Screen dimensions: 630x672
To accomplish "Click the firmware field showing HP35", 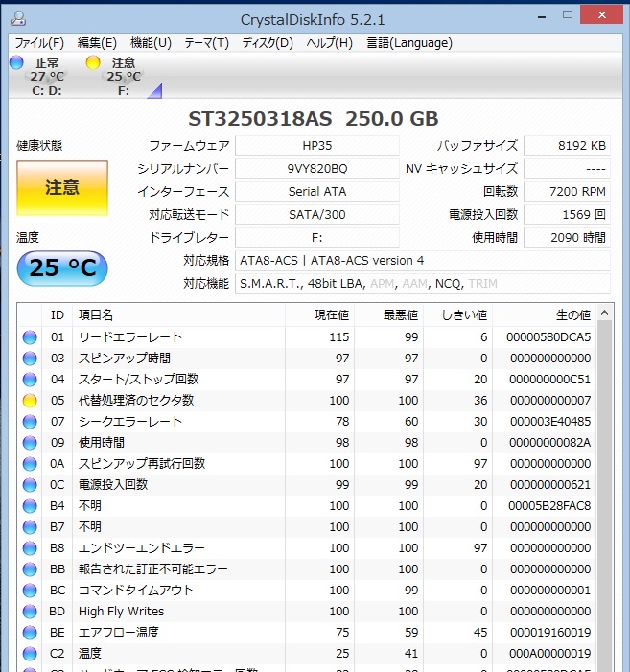I will pyautogui.click(x=317, y=146).
